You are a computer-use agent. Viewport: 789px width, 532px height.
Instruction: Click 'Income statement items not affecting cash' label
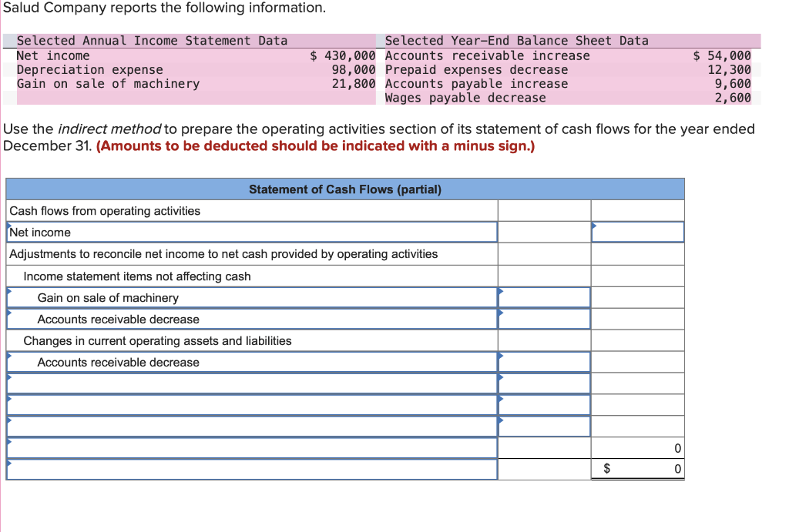[137, 276]
